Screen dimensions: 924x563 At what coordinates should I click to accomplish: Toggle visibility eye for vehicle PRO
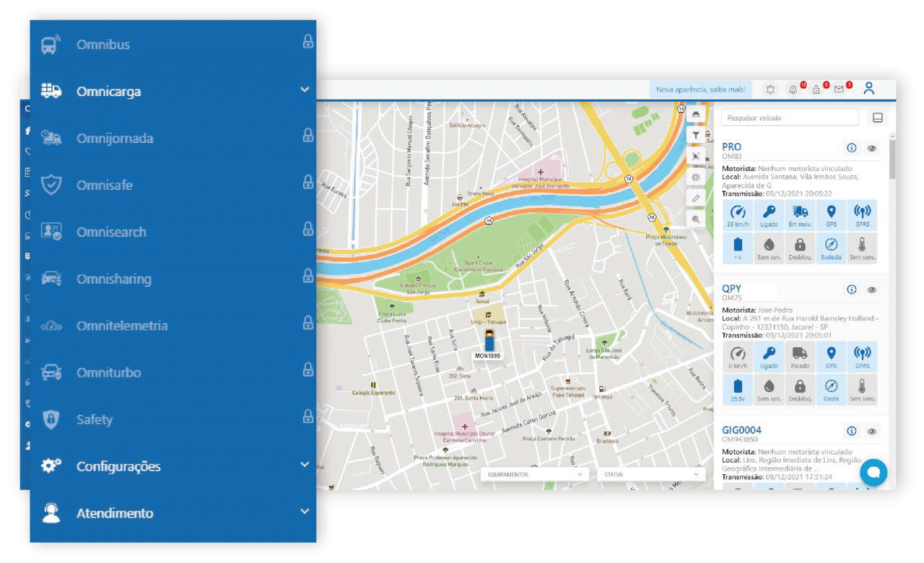tap(872, 148)
